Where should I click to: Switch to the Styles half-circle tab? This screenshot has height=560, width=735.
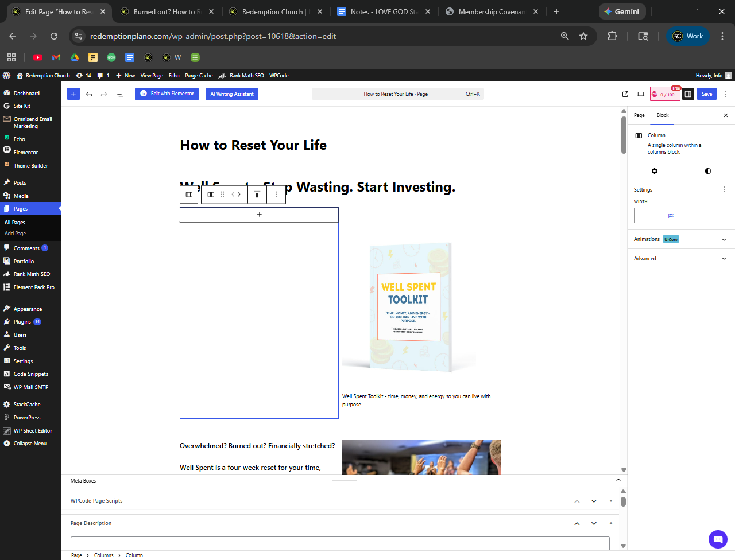707,171
